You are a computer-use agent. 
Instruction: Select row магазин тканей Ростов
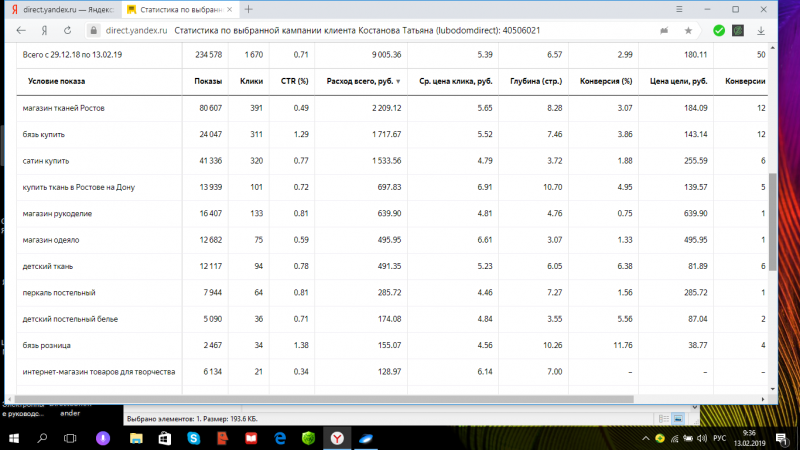(x=393, y=108)
